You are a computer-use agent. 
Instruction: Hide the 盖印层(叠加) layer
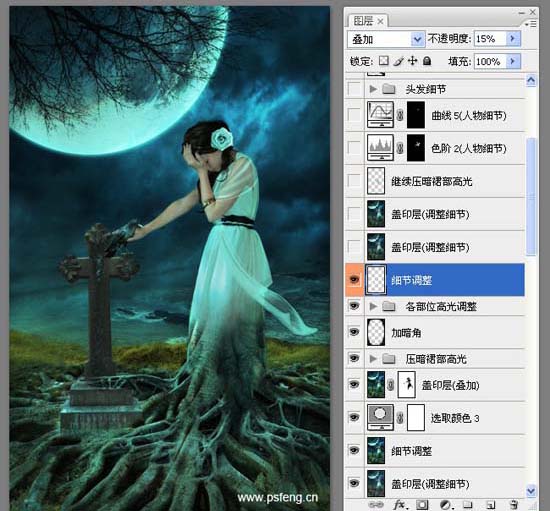coord(354,384)
